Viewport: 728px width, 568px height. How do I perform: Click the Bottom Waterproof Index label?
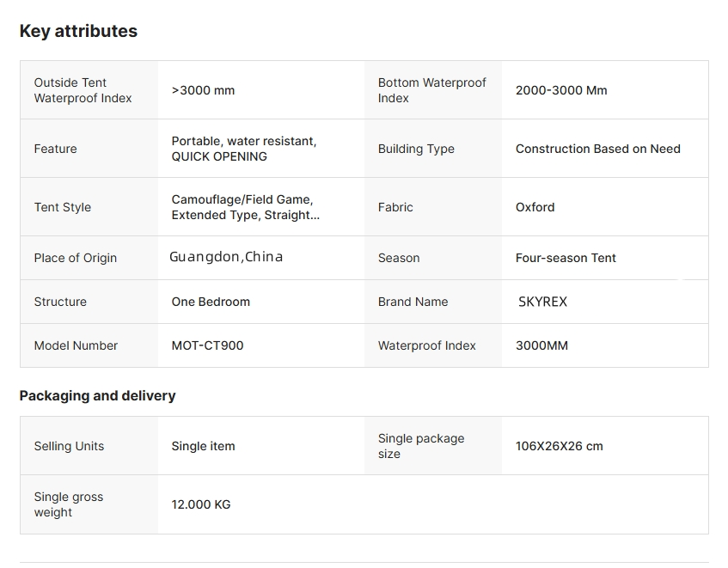pos(431,90)
